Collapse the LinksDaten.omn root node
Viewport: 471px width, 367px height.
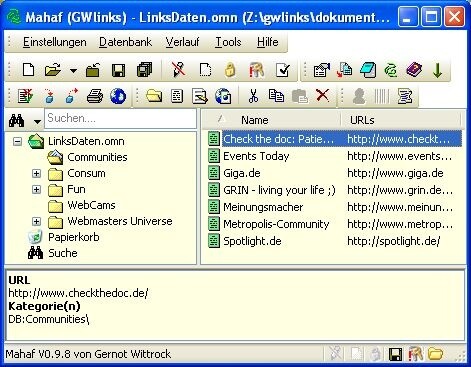tap(18, 141)
